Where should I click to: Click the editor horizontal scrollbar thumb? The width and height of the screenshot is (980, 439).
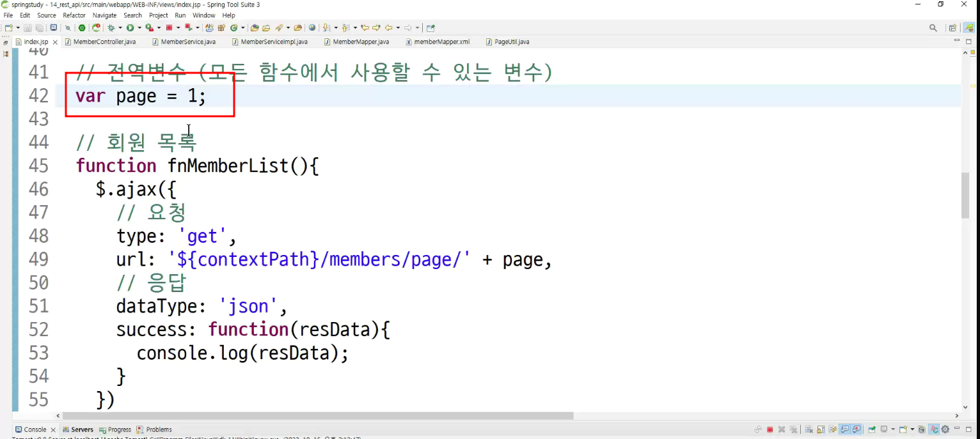click(318, 415)
